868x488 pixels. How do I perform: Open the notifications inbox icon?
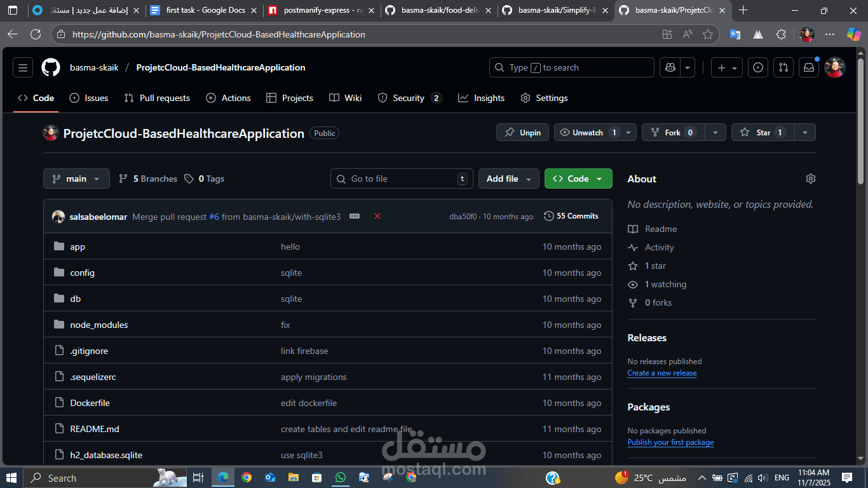808,67
